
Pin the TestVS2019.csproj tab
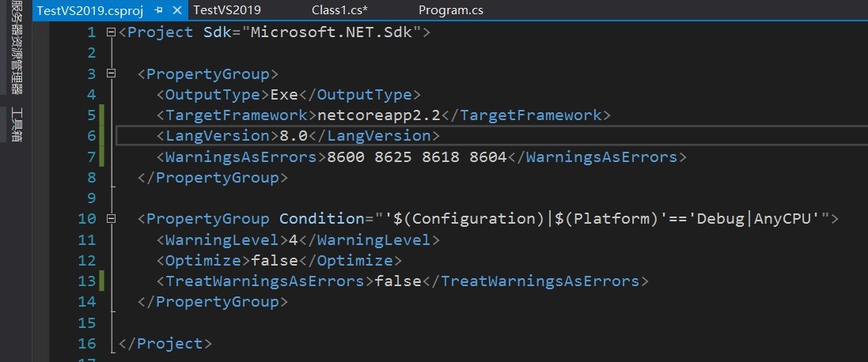159,10
